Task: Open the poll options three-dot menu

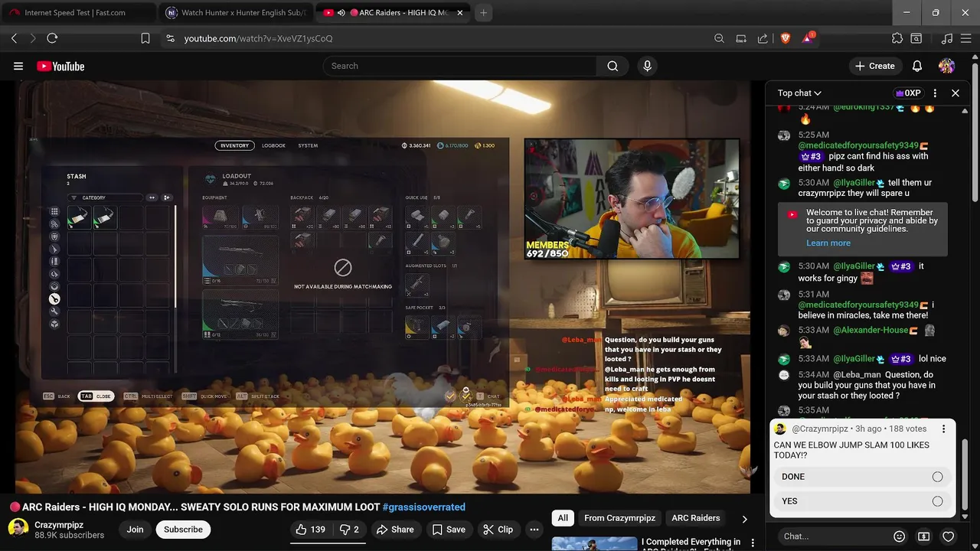Action: coord(943,429)
